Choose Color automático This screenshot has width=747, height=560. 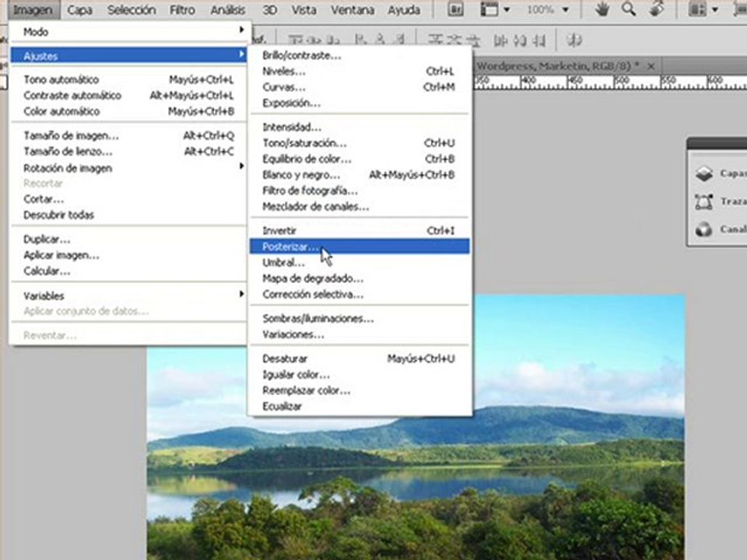[x=128, y=111]
